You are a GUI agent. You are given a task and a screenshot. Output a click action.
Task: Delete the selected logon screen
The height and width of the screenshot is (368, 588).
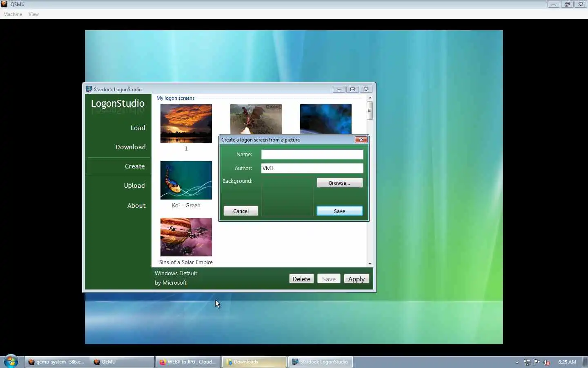coord(301,279)
